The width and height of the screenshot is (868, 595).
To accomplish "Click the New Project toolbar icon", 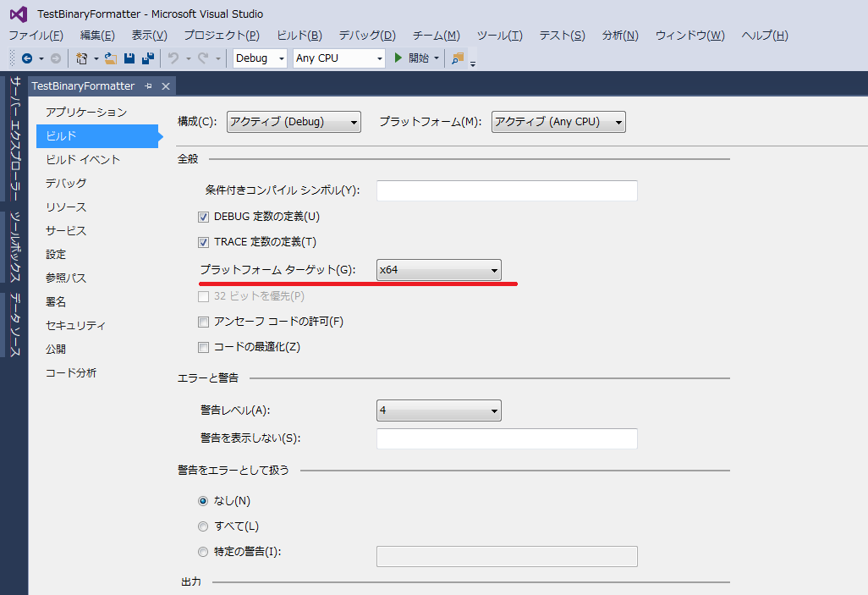I will [x=80, y=58].
